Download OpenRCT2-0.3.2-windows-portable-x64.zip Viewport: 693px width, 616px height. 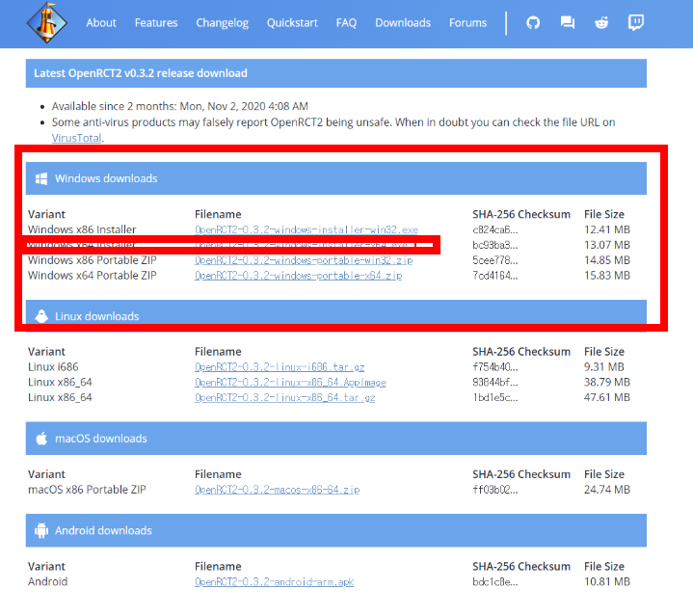click(299, 276)
